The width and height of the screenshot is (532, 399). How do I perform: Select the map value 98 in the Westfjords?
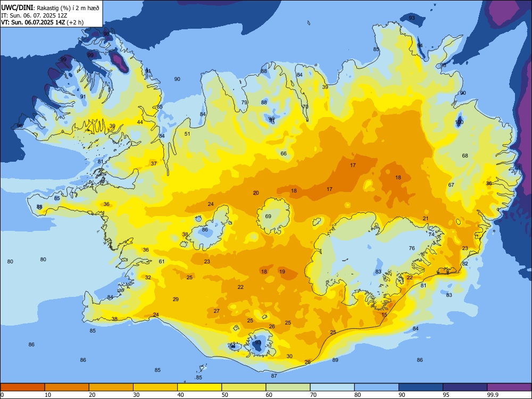click(106, 34)
